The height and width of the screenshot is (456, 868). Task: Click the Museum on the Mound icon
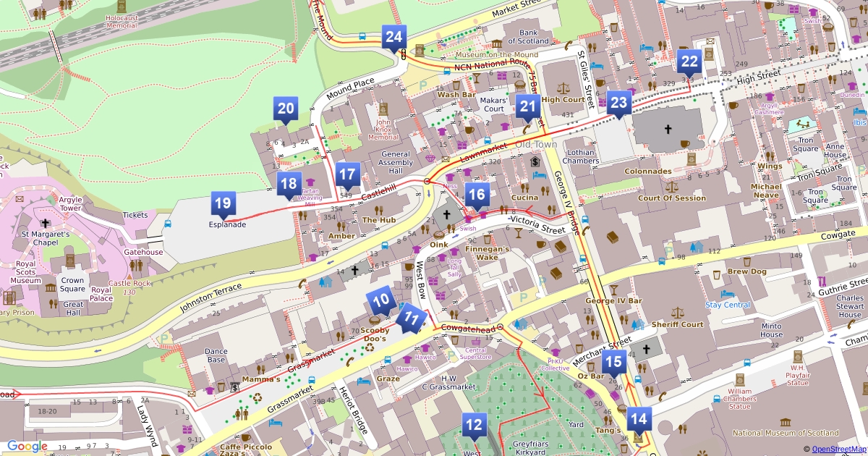click(420, 51)
